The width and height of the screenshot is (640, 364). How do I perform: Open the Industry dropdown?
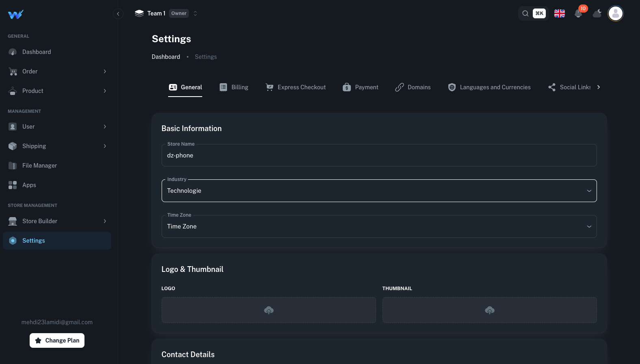click(379, 191)
